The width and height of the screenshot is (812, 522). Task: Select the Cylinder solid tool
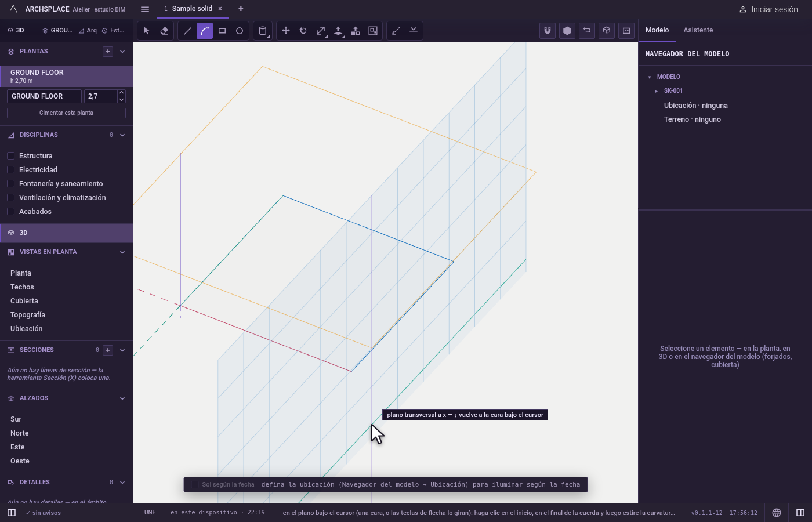pyautogui.click(x=263, y=31)
